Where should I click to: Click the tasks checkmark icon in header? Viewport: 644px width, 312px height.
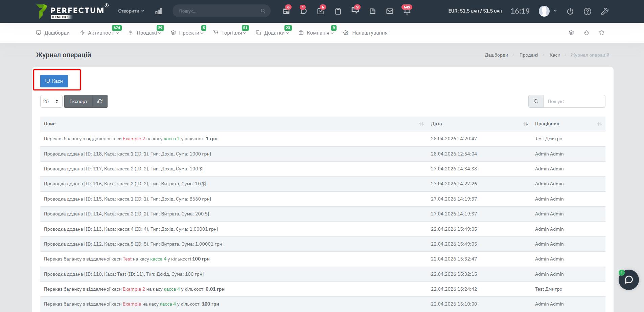point(320,11)
